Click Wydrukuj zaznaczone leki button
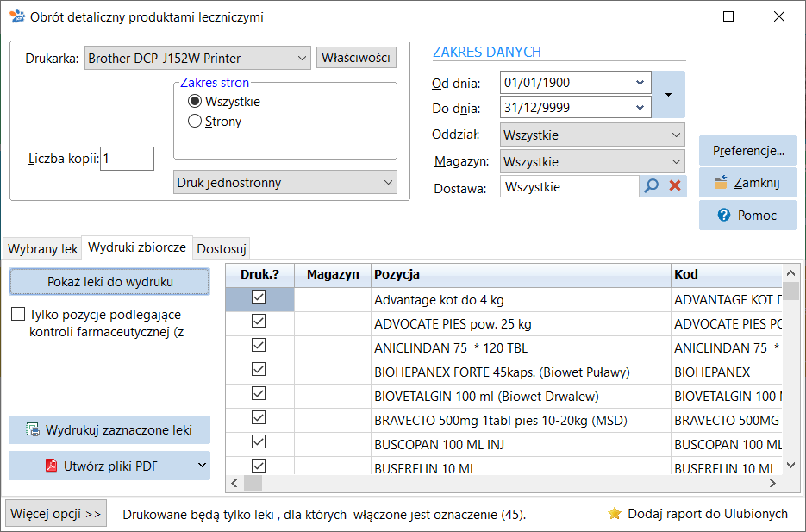This screenshot has width=806, height=532. coord(109,429)
